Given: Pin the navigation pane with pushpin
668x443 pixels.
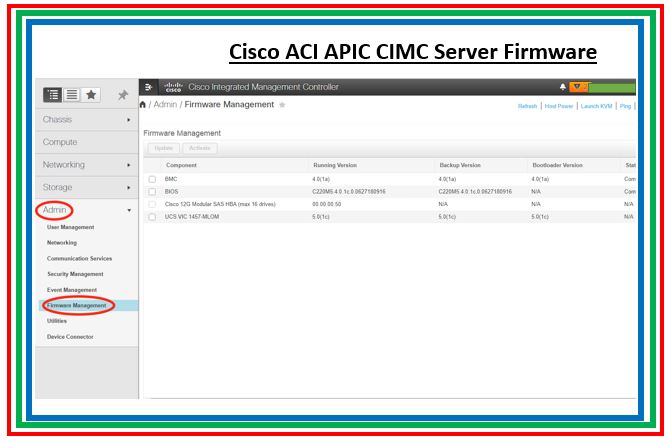Looking at the screenshot, I should 123,96.
